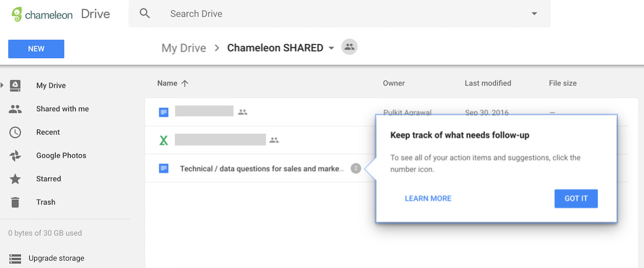Click the action items number badge
644x268 pixels.
[x=356, y=169]
